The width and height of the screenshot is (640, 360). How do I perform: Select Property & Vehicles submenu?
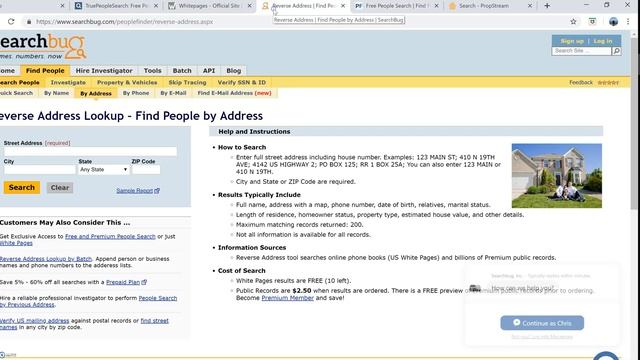tap(127, 82)
